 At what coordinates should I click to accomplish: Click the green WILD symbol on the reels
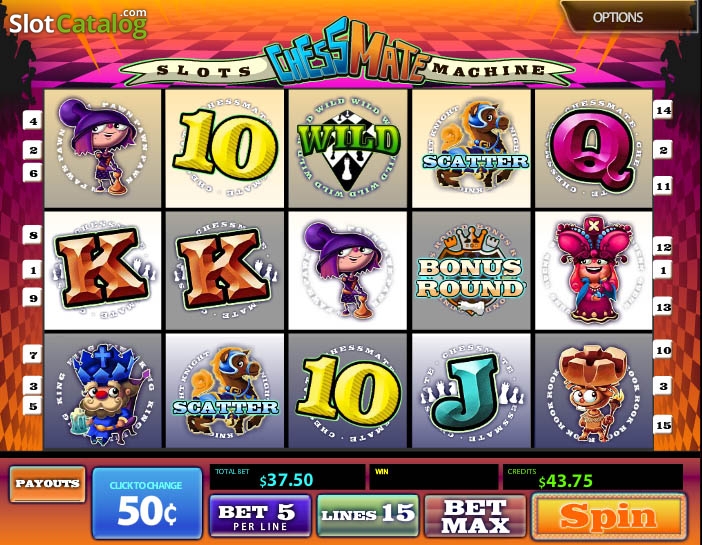tap(348, 149)
